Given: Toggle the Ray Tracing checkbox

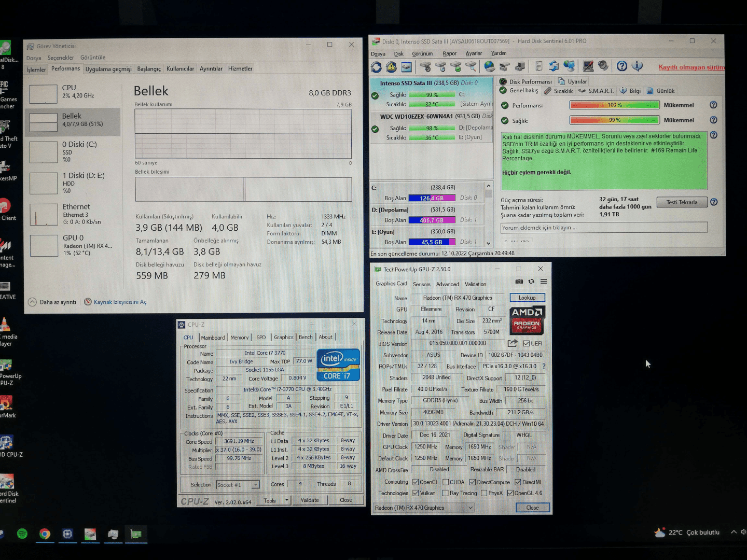Looking at the screenshot, I should tap(445, 493).
